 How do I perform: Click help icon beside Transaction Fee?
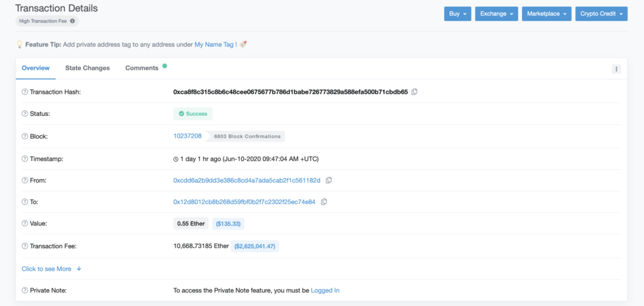coord(25,246)
